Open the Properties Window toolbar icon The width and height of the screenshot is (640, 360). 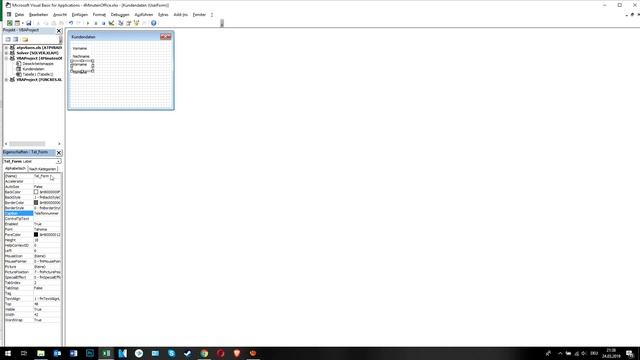tap(129, 23)
